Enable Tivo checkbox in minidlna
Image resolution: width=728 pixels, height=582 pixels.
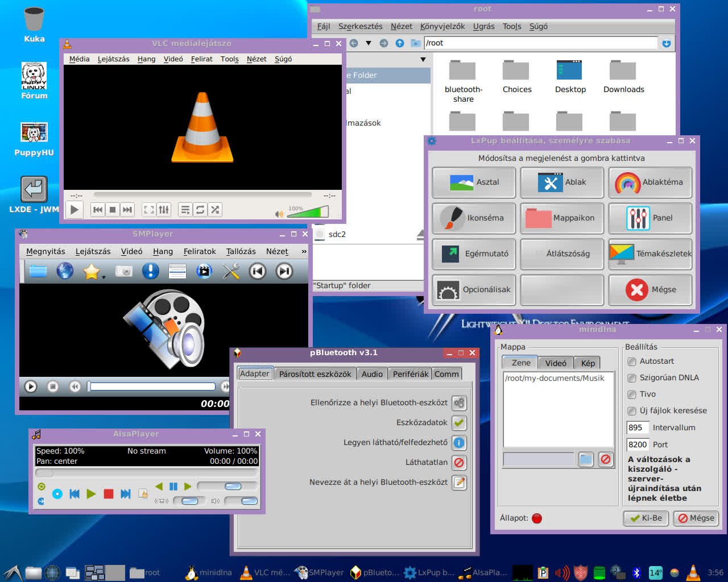631,394
